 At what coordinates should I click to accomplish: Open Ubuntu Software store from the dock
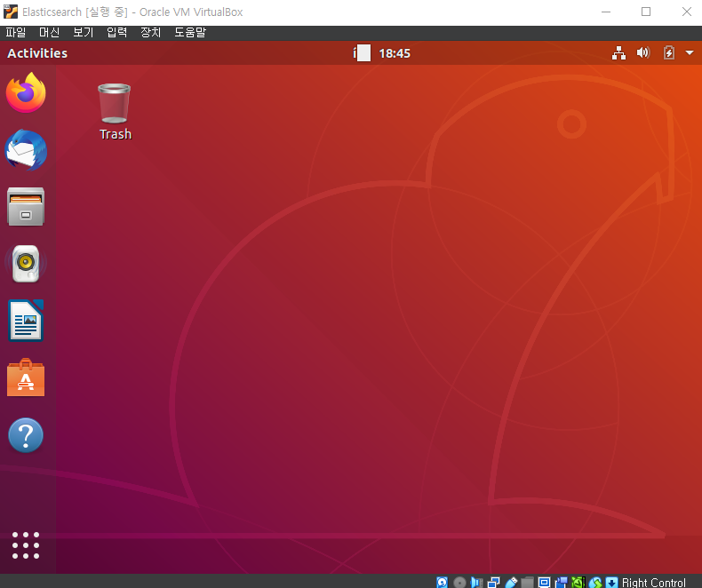coord(26,377)
